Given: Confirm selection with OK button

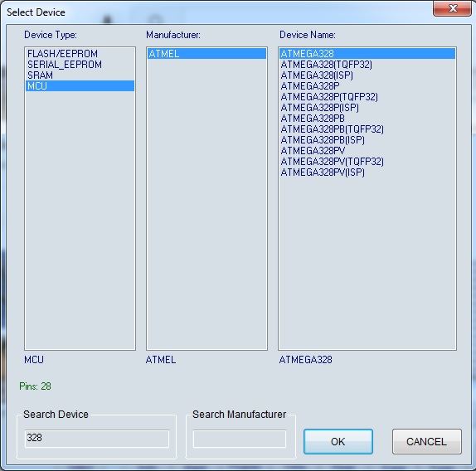Looking at the screenshot, I should pyautogui.click(x=338, y=441).
